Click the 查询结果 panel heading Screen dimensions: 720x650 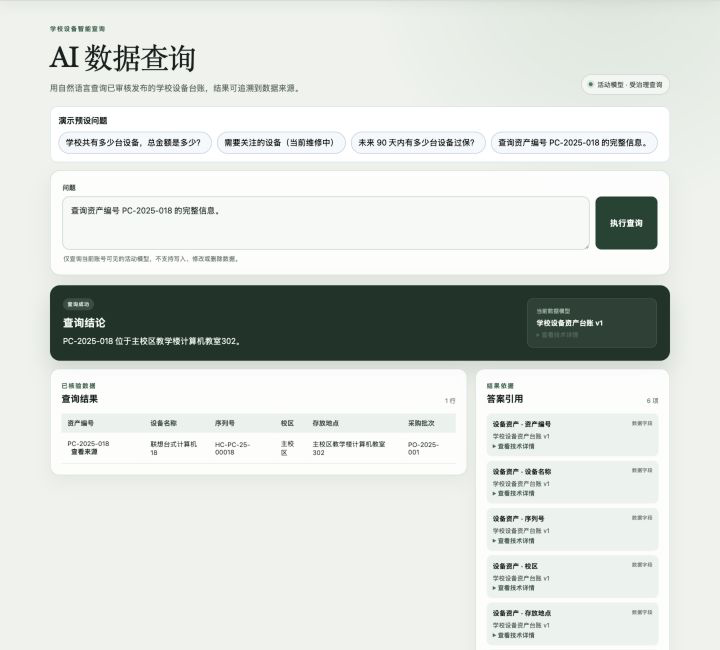[80, 399]
